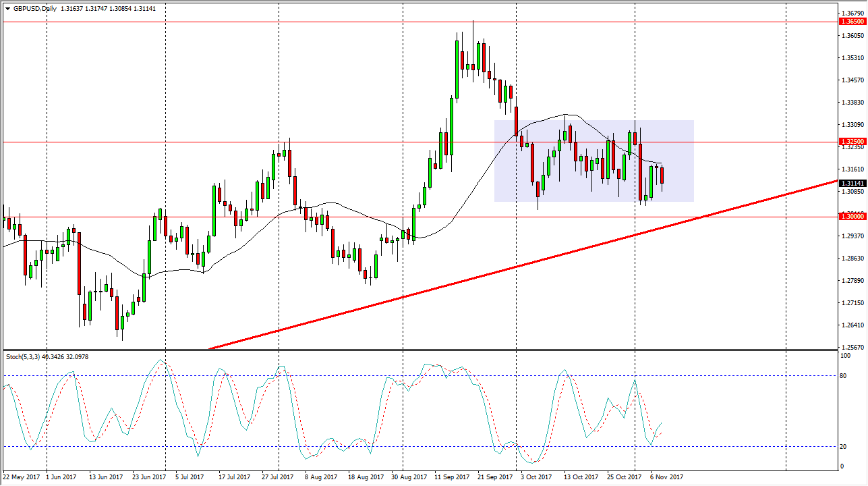Click the 1.28630 price scale label

click(x=852, y=258)
